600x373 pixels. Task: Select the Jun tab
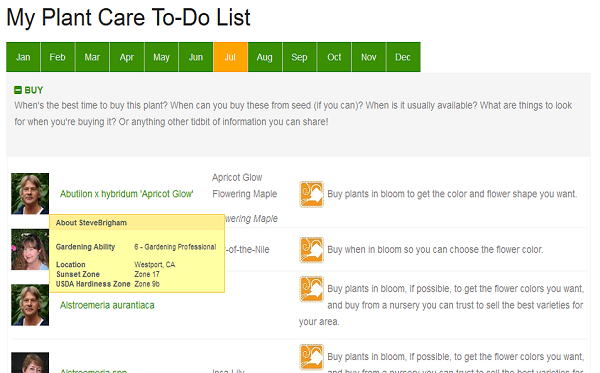click(x=196, y=57)
